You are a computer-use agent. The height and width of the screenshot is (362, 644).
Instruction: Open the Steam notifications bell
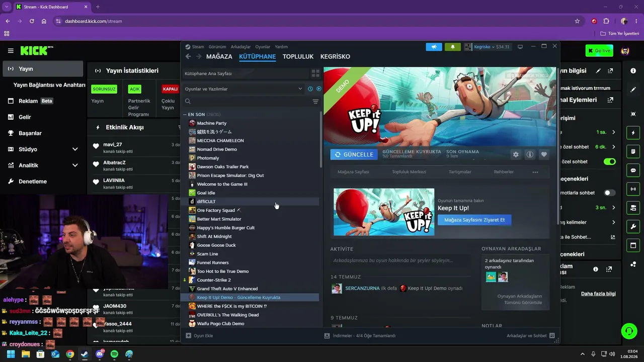pos(452,47)
